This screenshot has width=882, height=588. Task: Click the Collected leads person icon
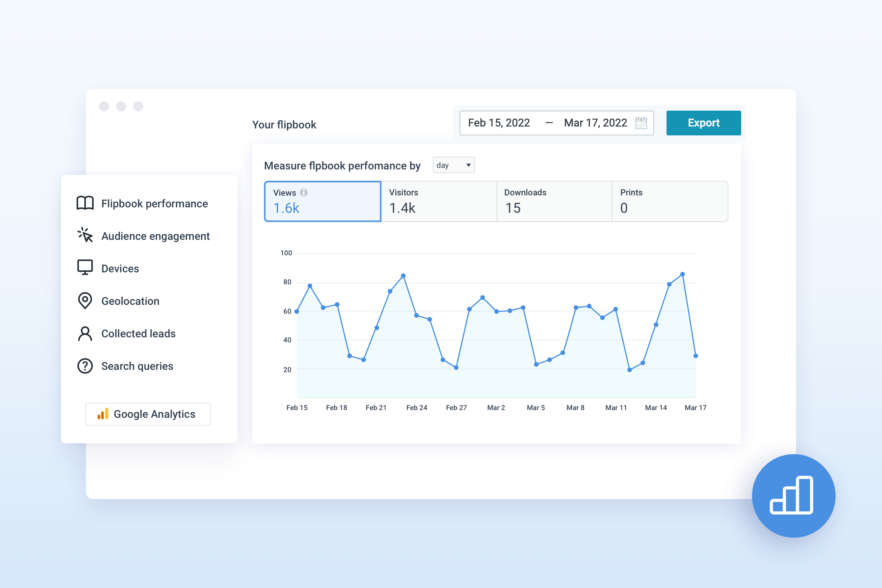coord(85,333)
